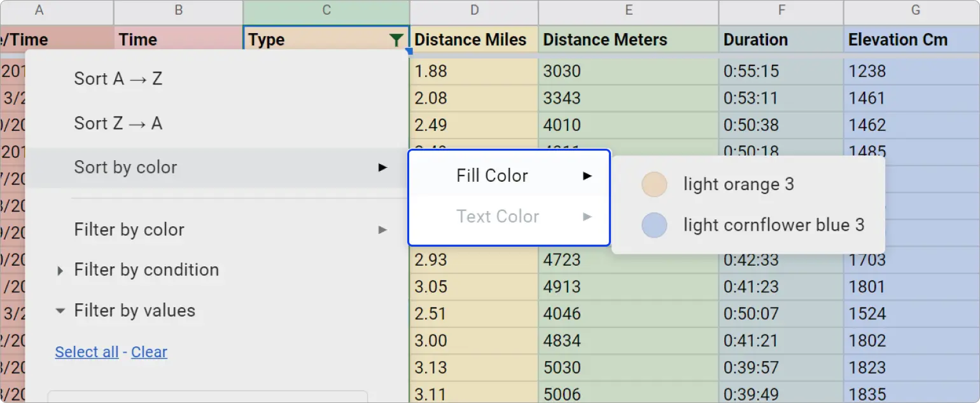Click the Sort by color arrow icon
Viewport: 980px width, 403px height.
[382, 168]
